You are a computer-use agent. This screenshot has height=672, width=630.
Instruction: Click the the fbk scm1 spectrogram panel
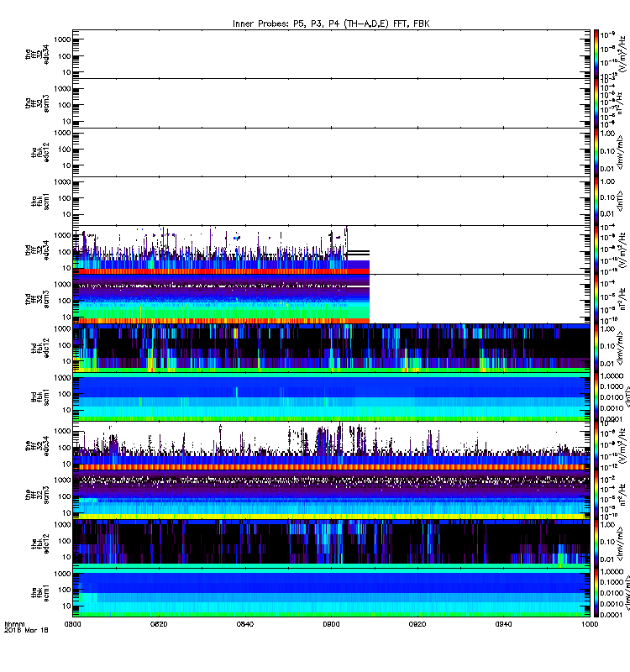coord(331,593)
